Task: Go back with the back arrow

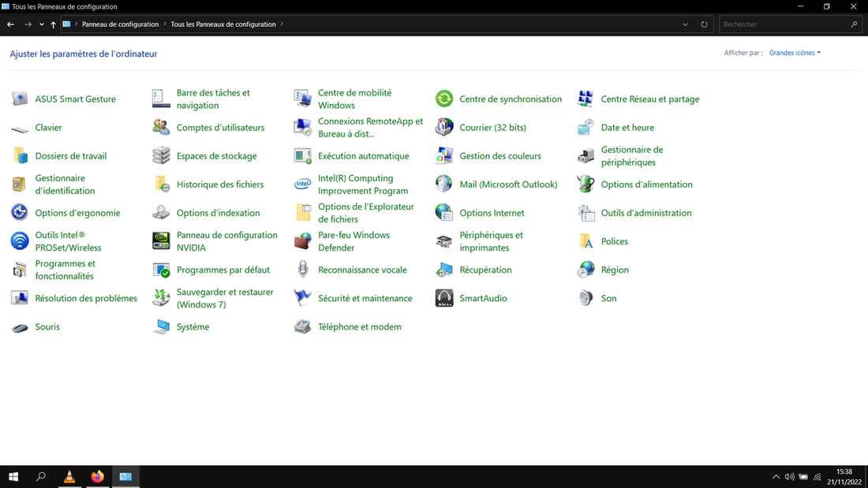Action: click(x=10, y=24)
